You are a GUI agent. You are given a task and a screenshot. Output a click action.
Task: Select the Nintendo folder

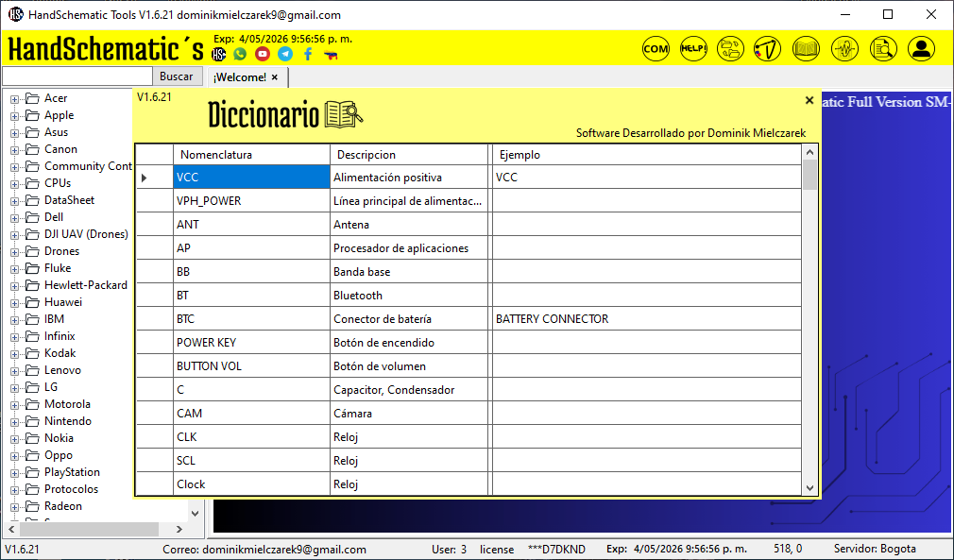[x=67, y=421]
